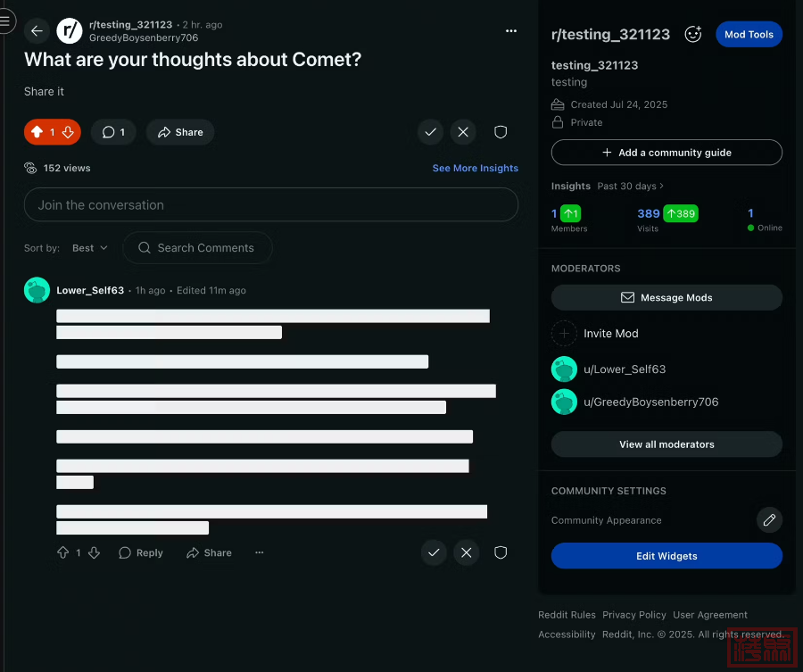Viewport: 803px width, 672px height.
Task: Open the comment's three-dot more options
Action: pyautogui.click(x=260, y=553)
